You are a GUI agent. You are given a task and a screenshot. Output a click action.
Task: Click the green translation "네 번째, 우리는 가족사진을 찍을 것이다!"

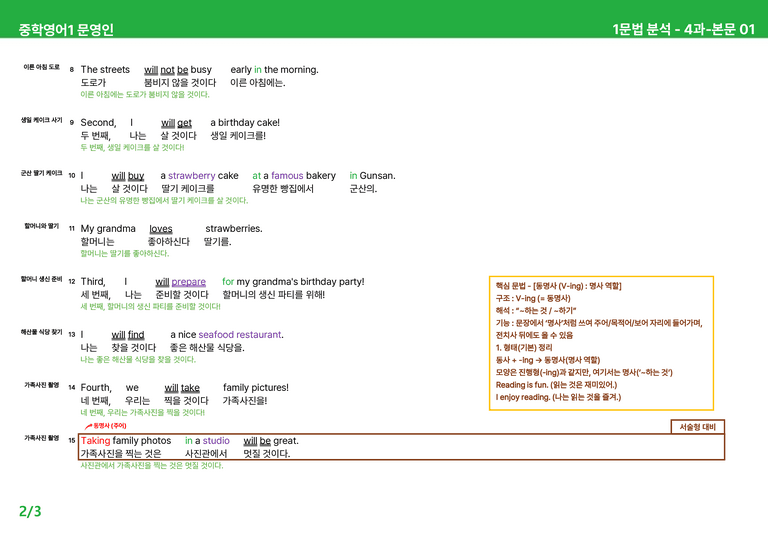(x=143, y=413)
